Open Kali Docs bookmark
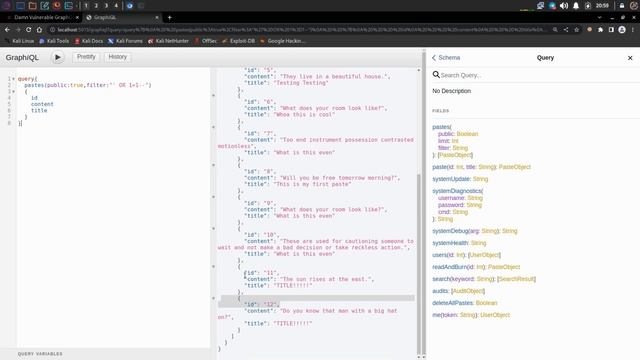The image size is (640, 360). coord(89,41)
